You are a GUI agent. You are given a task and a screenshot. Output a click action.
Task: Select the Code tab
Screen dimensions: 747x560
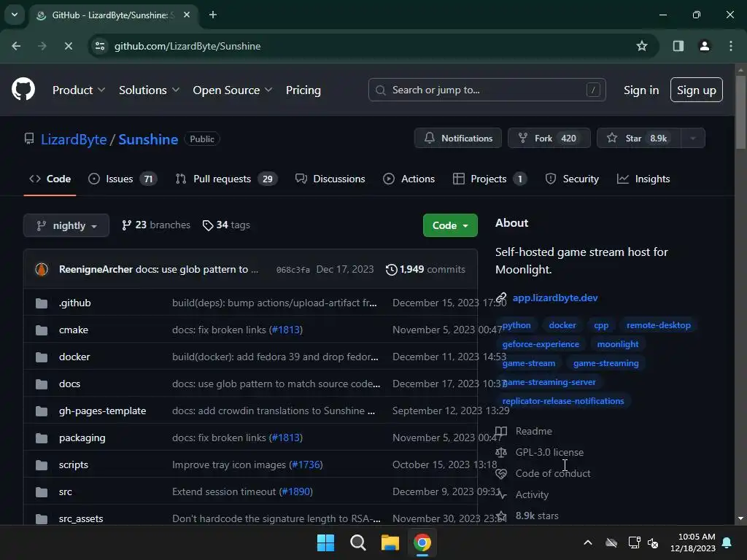click(x=50, y=179)
